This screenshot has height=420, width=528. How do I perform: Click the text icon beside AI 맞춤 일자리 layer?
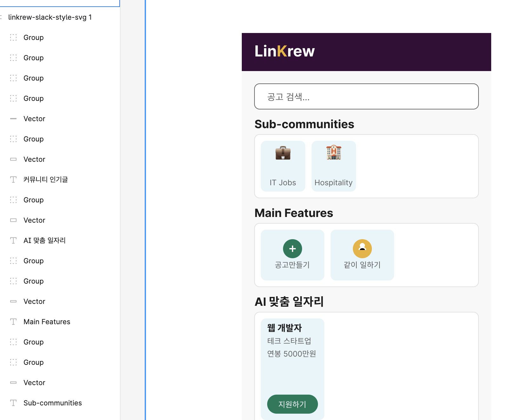(x=13, y=240)
